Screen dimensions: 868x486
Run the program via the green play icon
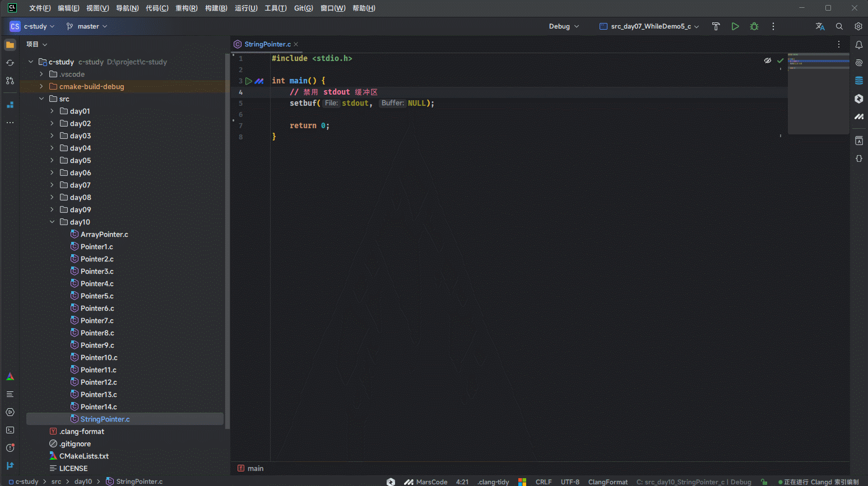coord(735,26)
